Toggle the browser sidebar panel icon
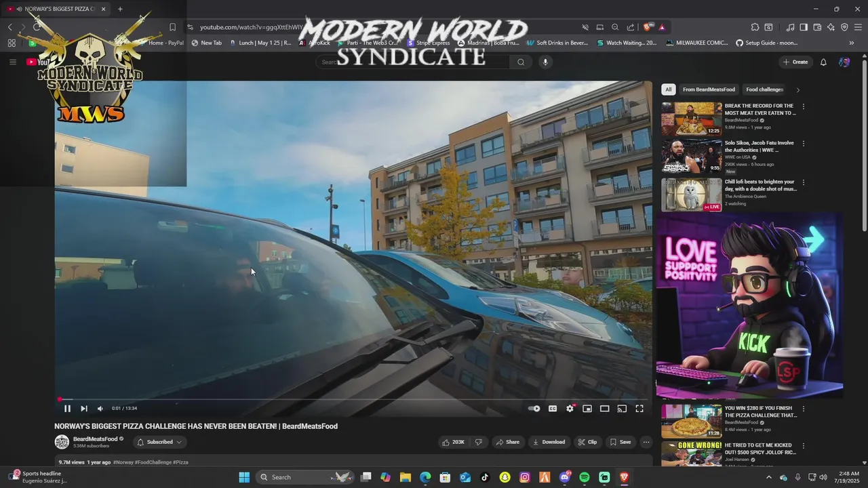 [x=804, y=27]
